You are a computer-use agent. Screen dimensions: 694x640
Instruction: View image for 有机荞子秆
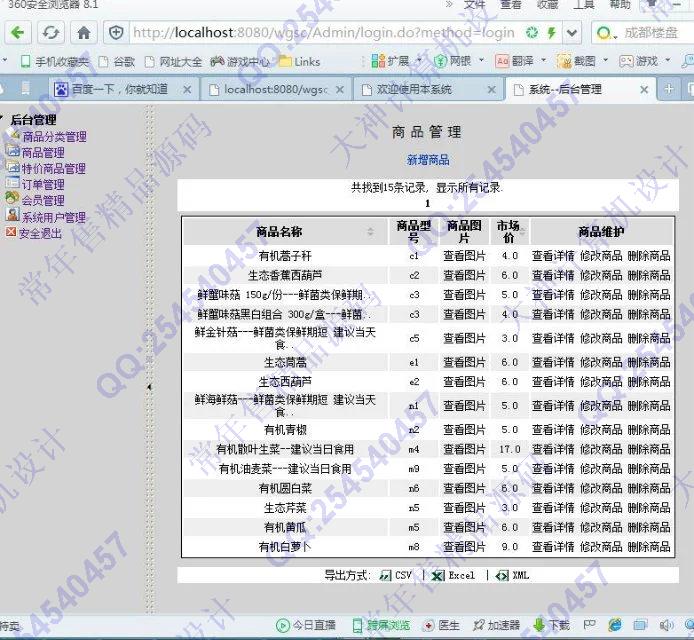pyautogui.click(x=464, y=256)
